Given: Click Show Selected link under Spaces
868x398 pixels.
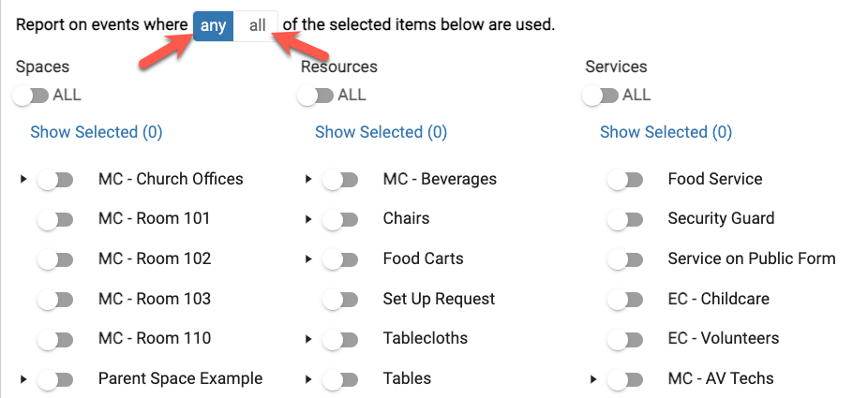Looking at the screenshot, I should tap(96, 132).
